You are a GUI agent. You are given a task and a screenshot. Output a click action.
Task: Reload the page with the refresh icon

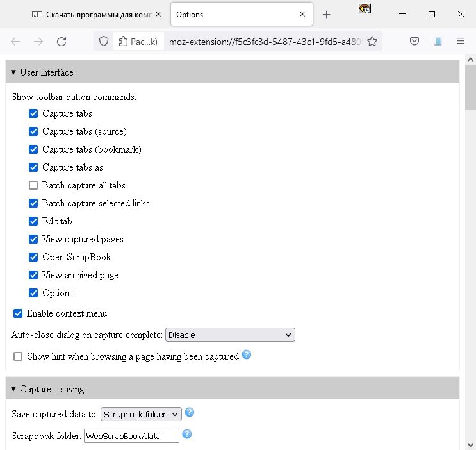click(x=62, y=42)
